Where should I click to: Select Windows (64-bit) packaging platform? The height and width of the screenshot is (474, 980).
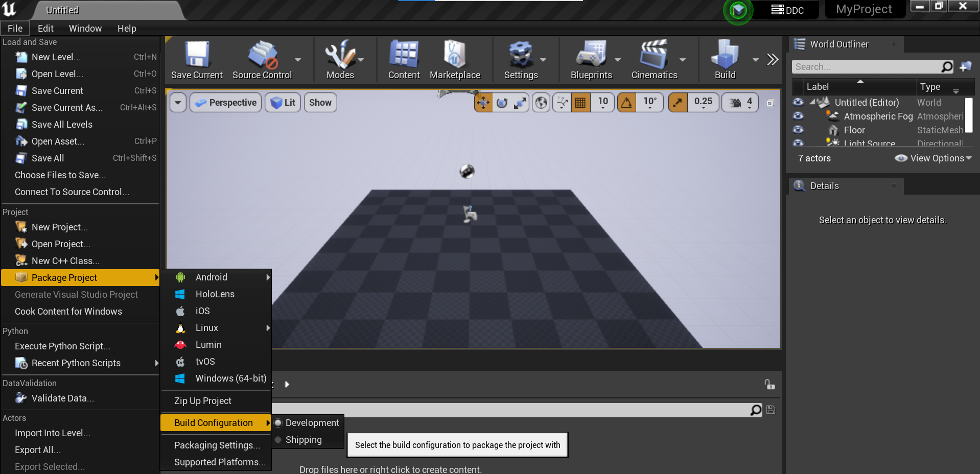(230, 378)
